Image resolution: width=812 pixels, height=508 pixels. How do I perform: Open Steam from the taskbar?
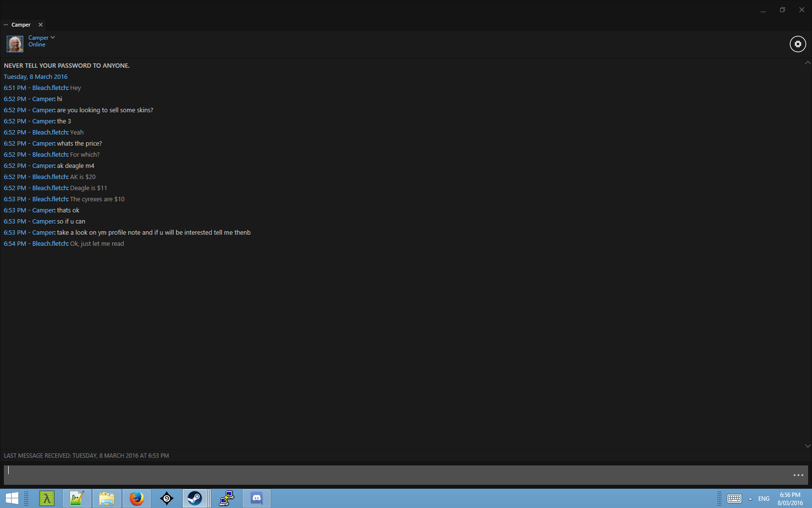(195, 498)
